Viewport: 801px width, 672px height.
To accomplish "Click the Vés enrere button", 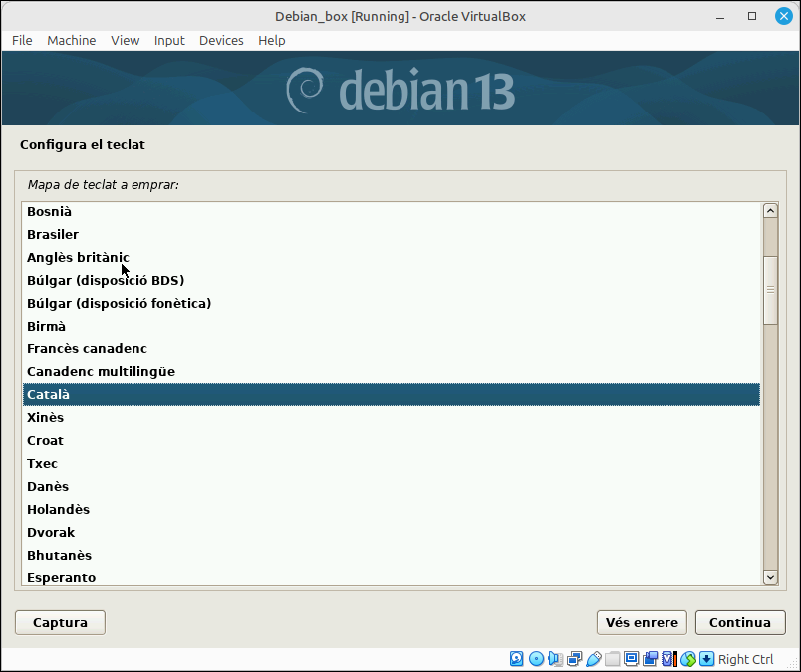I will [x=642, y=622].
